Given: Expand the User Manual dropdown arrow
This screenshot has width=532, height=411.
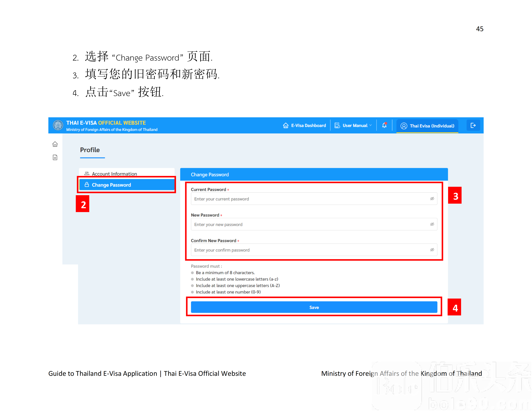Looking at the screenshot, I should (371, 125).
